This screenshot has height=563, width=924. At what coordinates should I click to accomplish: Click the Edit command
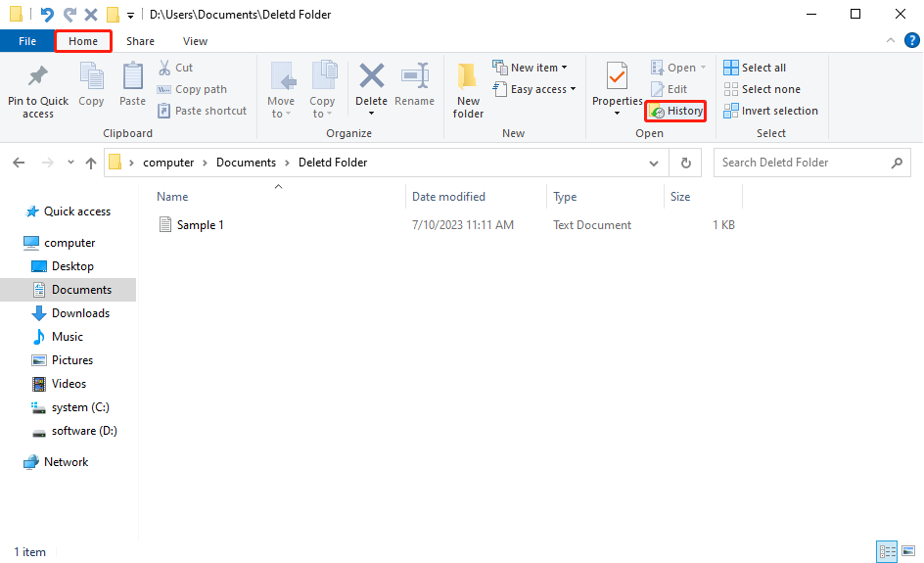tap(670, 89)
